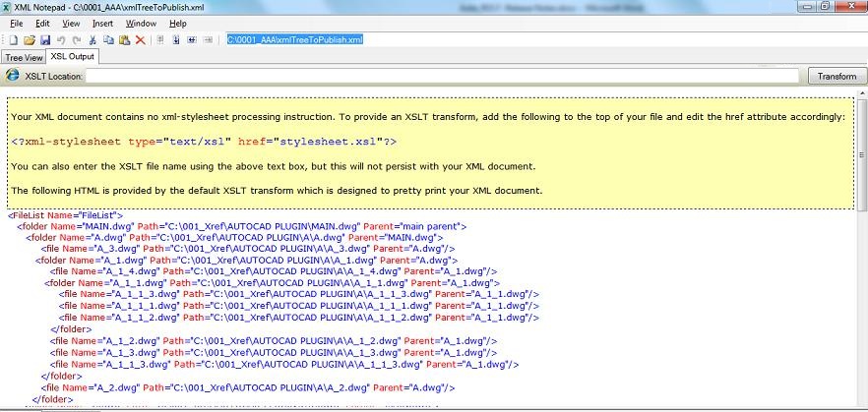Click the Redo arrow icon
Screen dimensions: 868x412
tap(76, 40)
